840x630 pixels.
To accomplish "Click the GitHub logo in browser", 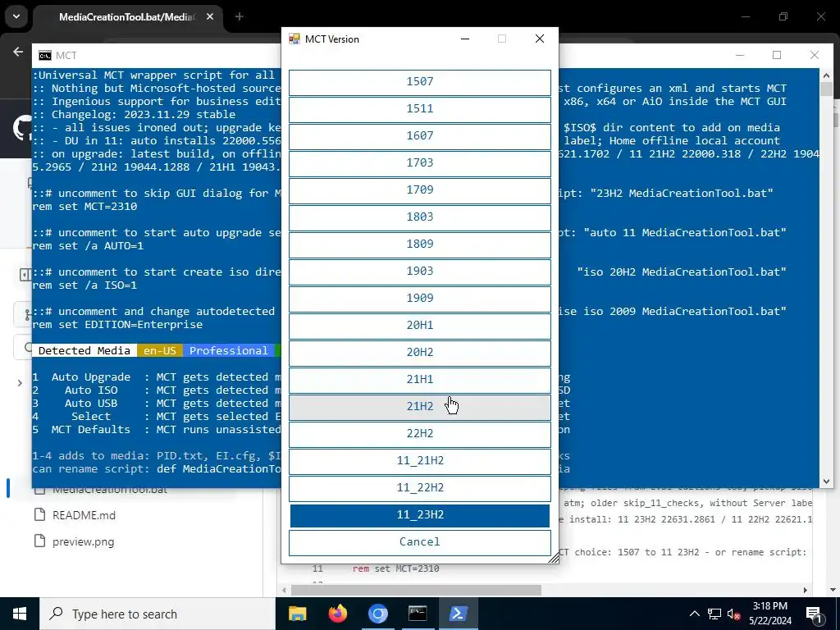I will click(x=21, y=129).
